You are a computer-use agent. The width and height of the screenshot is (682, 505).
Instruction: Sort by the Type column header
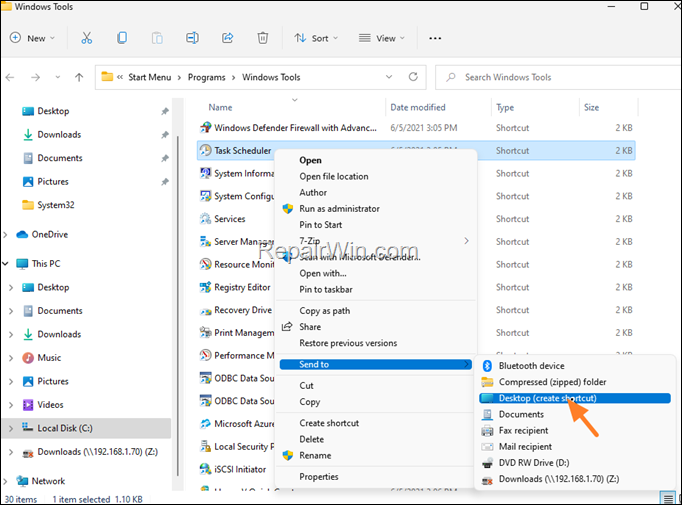pos(505,107)
